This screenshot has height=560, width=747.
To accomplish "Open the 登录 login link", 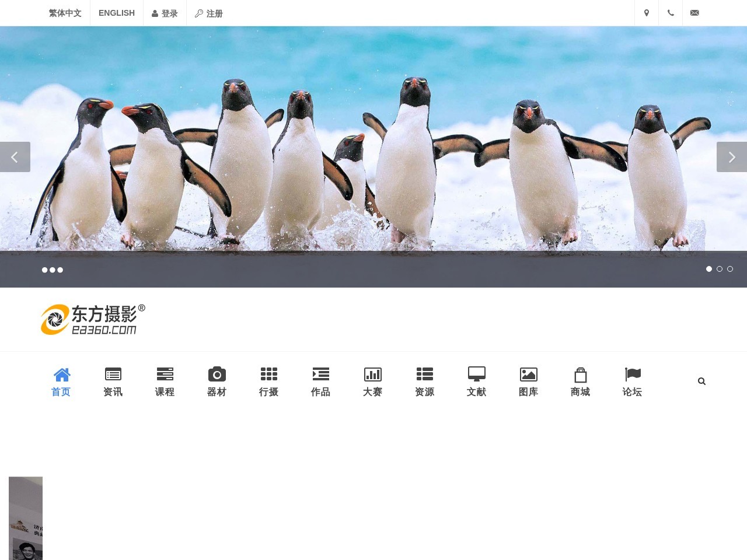I will point(165,12).
